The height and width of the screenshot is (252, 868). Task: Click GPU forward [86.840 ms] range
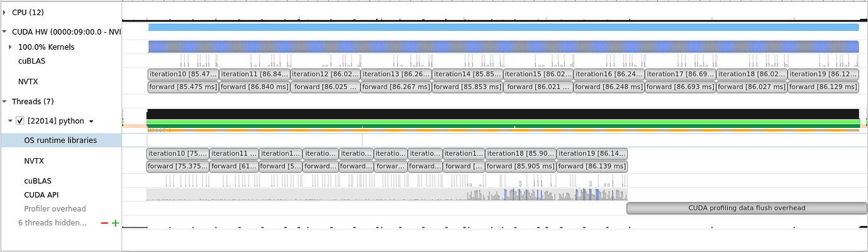253,87
